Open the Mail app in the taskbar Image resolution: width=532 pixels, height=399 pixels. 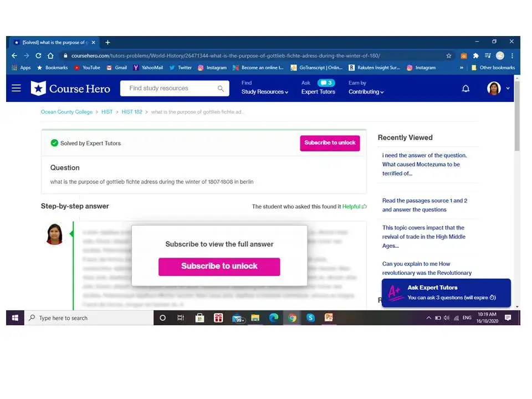[238, 318]
